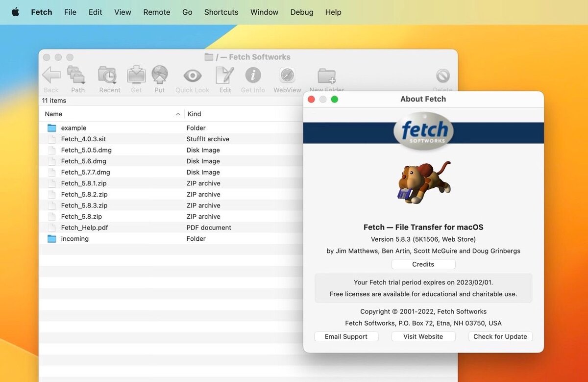The image size is (588, 382).
Task: Click Check for Update
Action: click(500, 336)
